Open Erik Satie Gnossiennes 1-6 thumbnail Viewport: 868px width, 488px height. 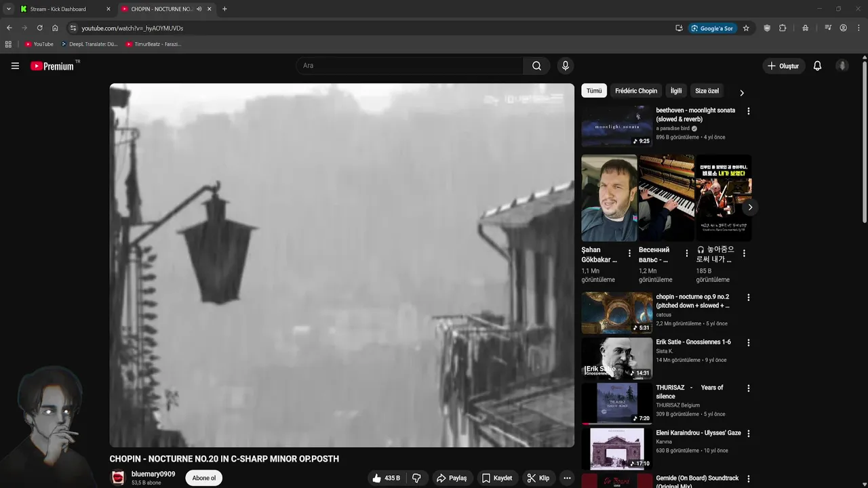[616, 358]
